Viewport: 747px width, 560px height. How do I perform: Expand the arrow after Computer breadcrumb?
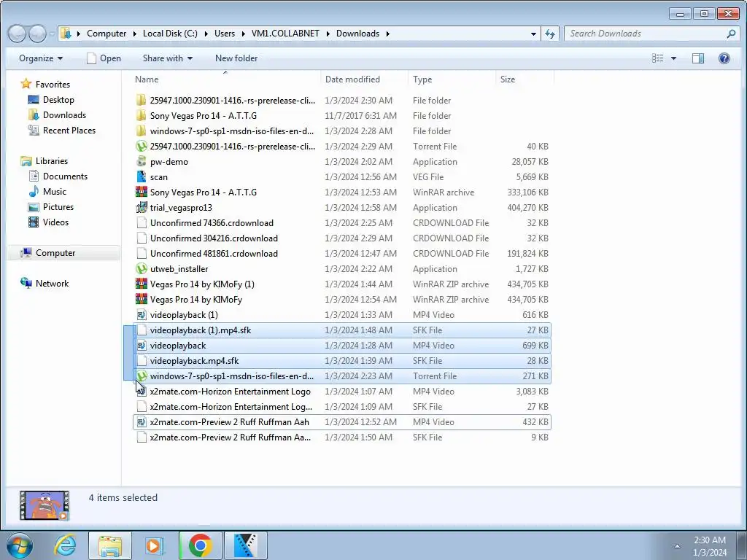[x=134, y=34]
